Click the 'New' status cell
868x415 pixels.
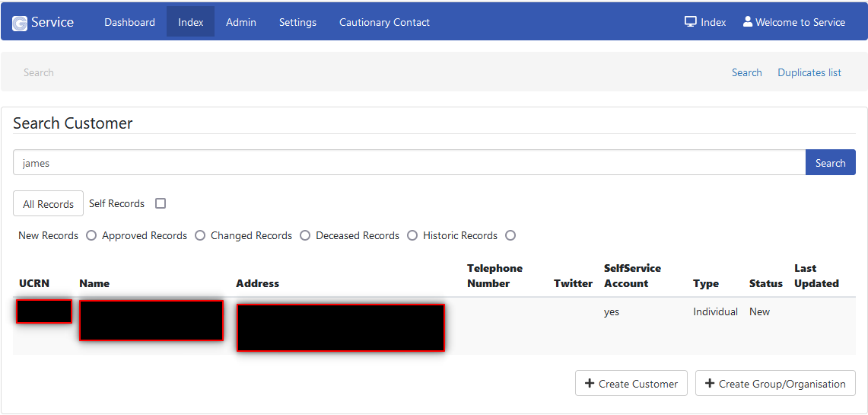pyautogui.click(x=759, y=311)
